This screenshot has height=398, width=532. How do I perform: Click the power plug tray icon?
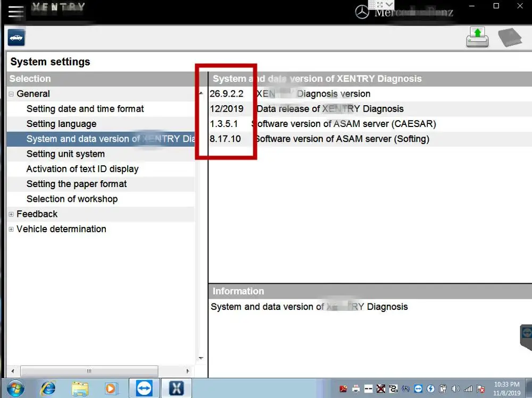point(443,389)
